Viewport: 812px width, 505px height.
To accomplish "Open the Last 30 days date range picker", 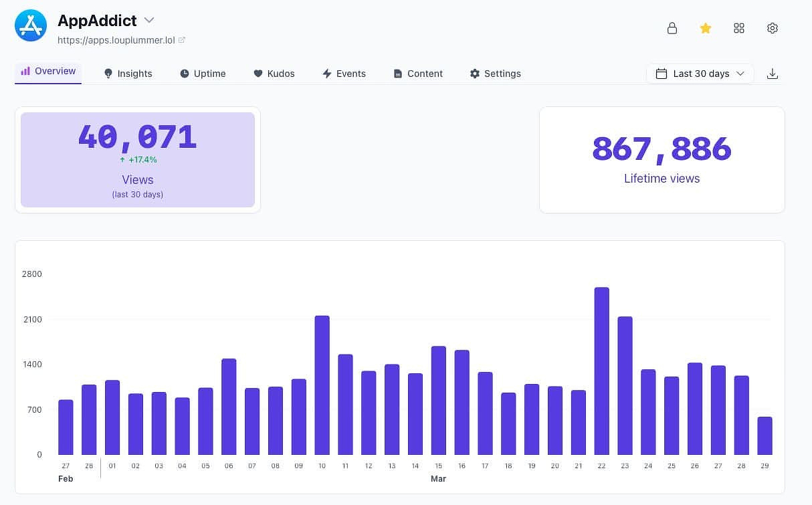I will coord(700,74).
